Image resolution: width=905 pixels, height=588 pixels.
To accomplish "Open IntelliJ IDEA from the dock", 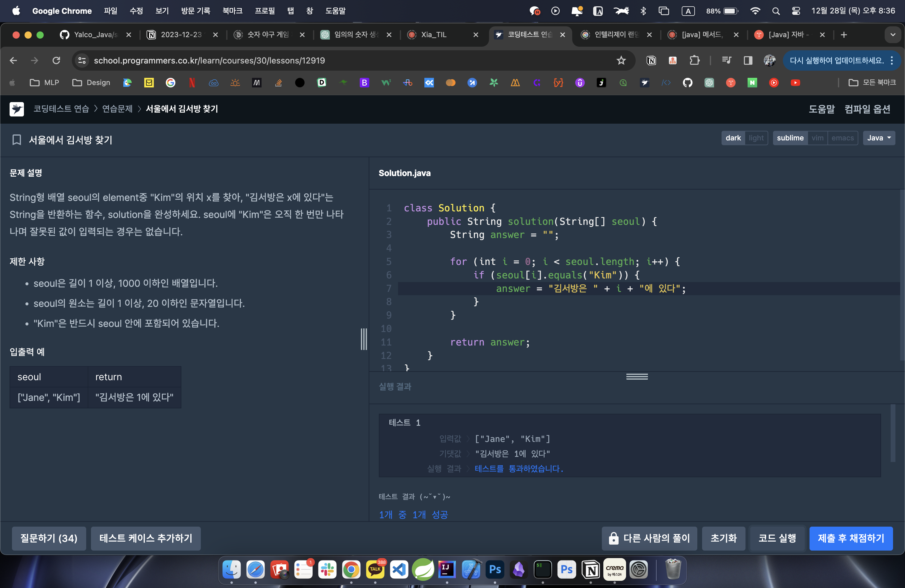I will click(x=447, y=569).
